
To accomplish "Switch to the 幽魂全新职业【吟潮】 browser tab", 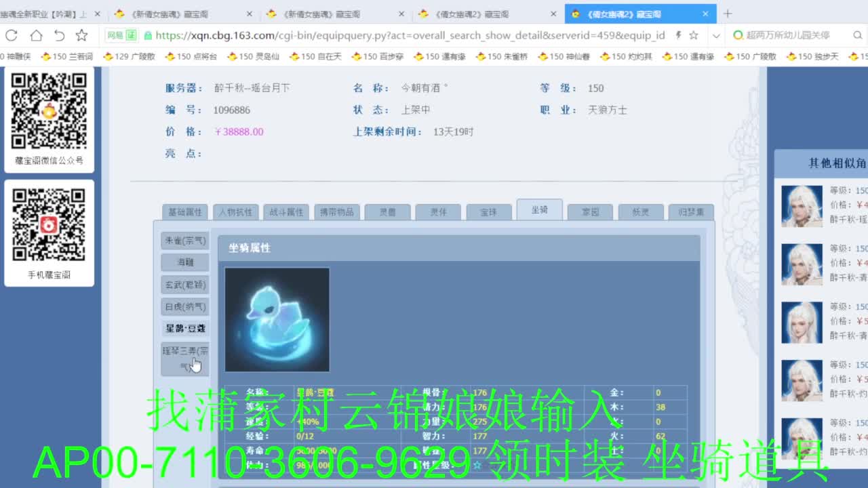I will click(x=44, y=14).
